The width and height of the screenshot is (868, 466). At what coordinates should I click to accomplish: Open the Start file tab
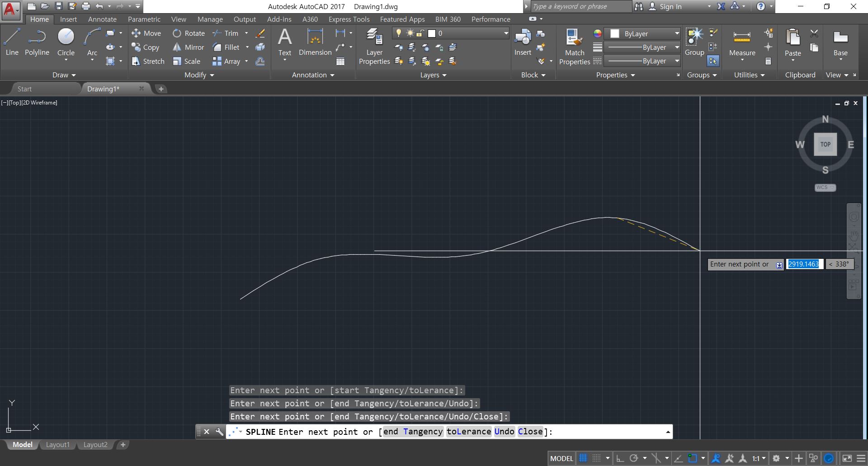click(24, 89)
